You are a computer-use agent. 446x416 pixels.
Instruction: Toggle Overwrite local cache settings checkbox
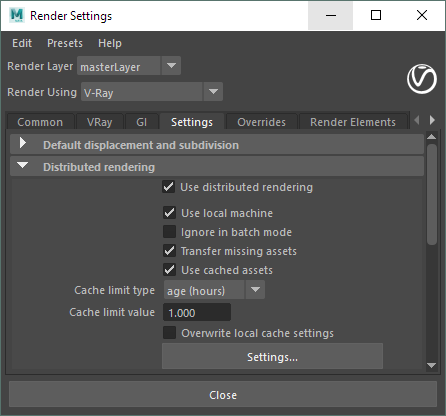169,333
